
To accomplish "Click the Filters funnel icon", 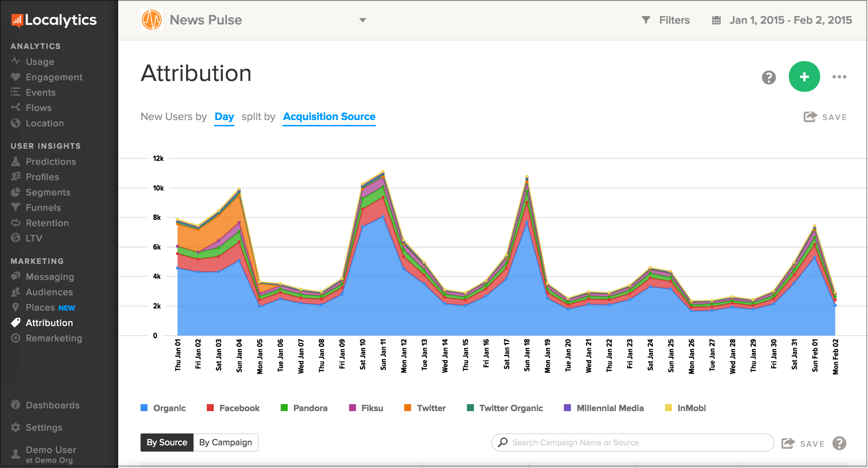I will pyautogui.click(x=646, y=20).
